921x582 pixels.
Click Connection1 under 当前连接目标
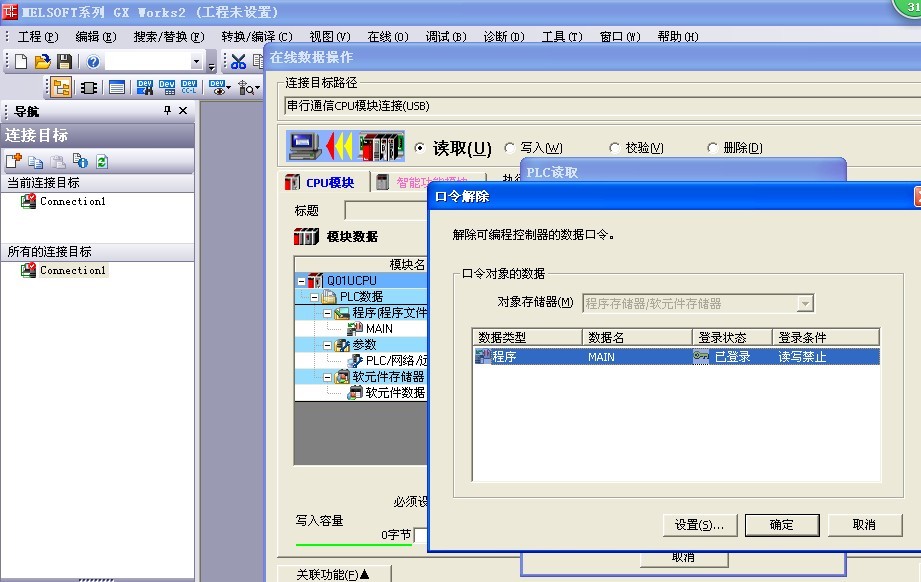pos(73,201)
